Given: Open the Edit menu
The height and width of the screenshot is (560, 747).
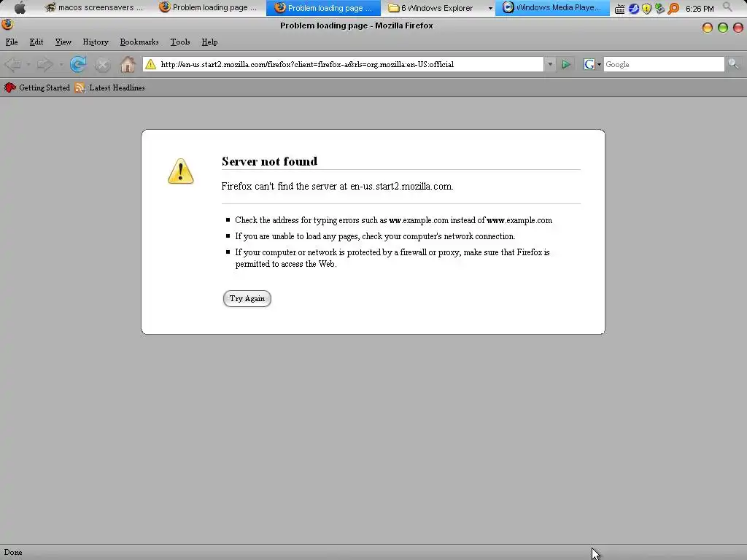Looking at the screenshot, I should point(36,42).
